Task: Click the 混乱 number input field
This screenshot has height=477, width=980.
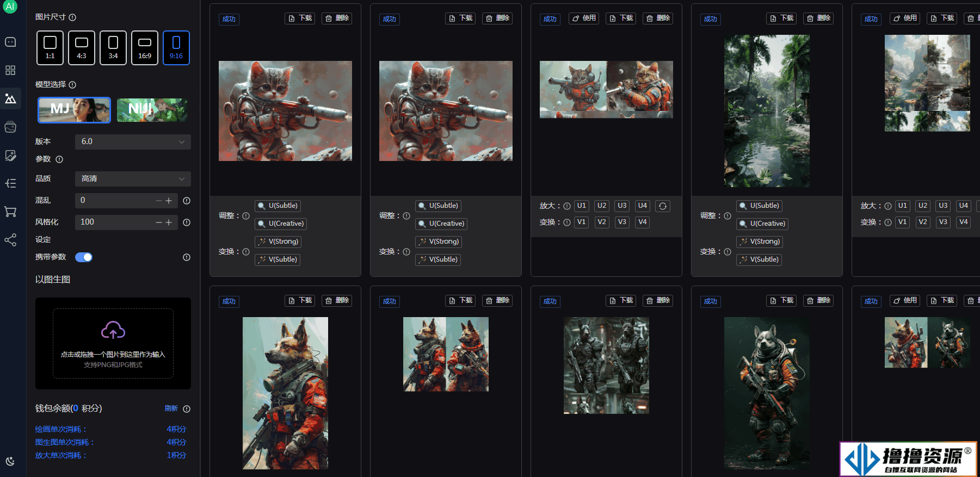Action: 126,201
